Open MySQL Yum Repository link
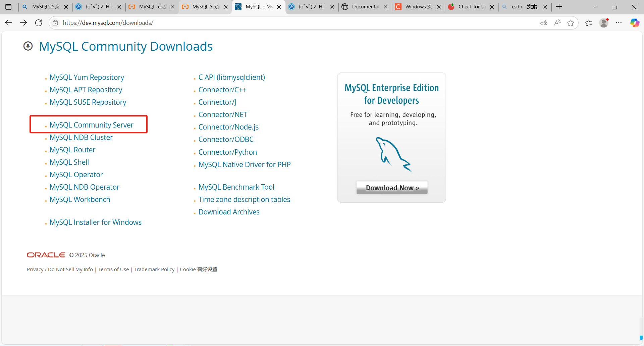 [87, 77]
